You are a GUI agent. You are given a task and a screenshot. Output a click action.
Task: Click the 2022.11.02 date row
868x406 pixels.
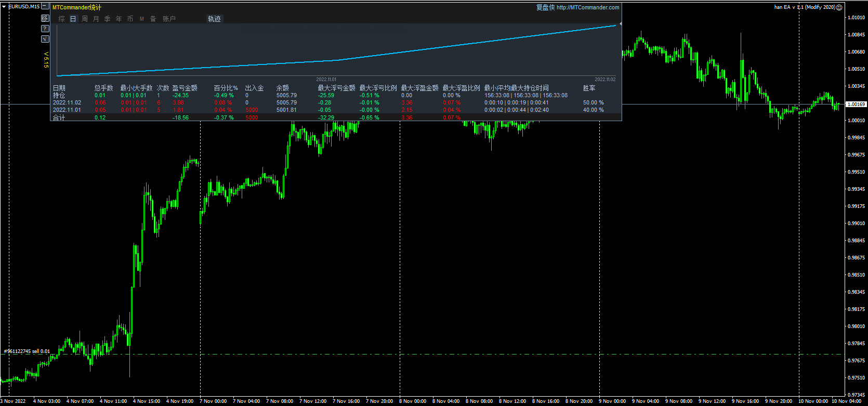[x=67, y=103]
